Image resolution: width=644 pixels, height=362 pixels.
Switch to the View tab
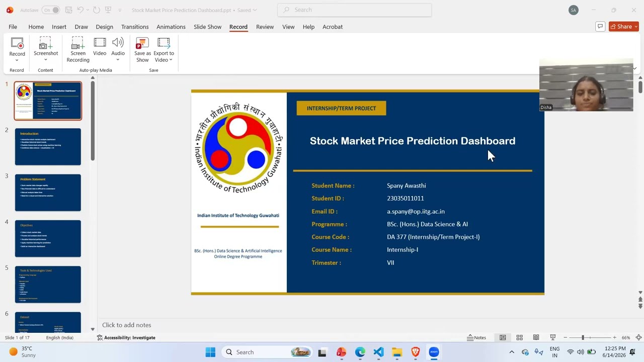(x=288, y=27)
